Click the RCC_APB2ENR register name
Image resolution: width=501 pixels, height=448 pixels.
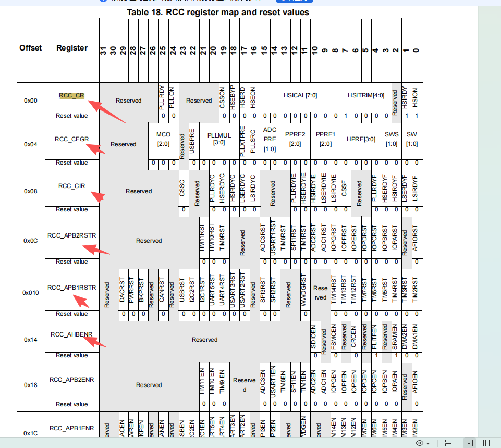coord(71,380)
